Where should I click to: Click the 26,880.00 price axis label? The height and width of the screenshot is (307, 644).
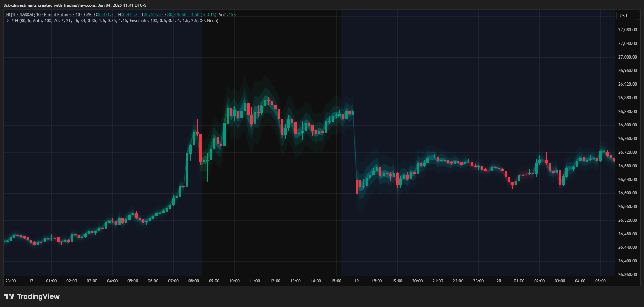[628, 98]
